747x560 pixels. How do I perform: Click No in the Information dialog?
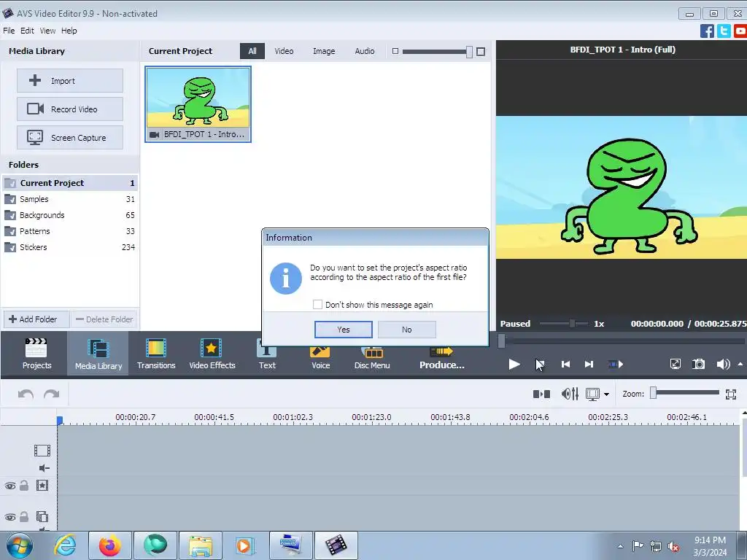pyautogui.click(x=406, y=330)
